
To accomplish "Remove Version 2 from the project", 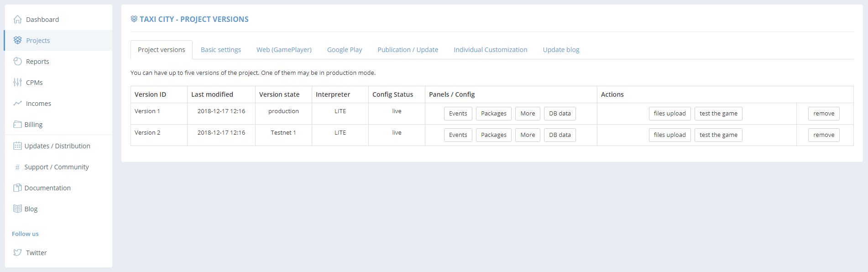I will tap(823, 135).
